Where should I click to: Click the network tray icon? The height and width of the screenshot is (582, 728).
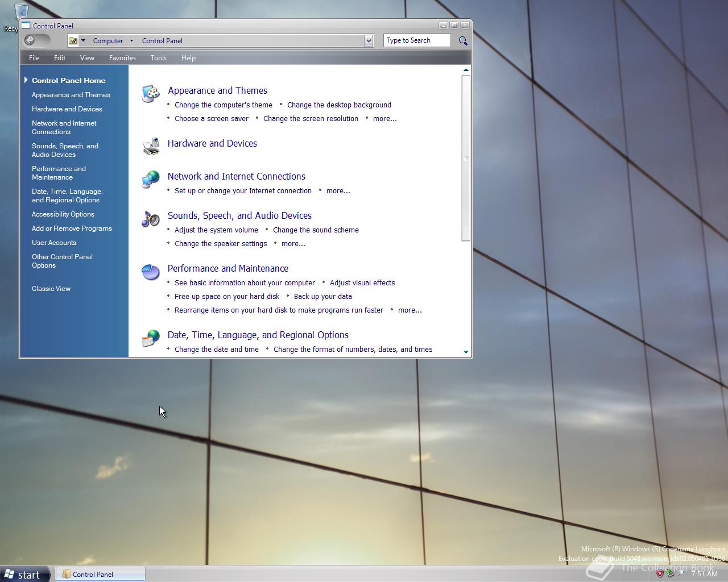[671, 573]
